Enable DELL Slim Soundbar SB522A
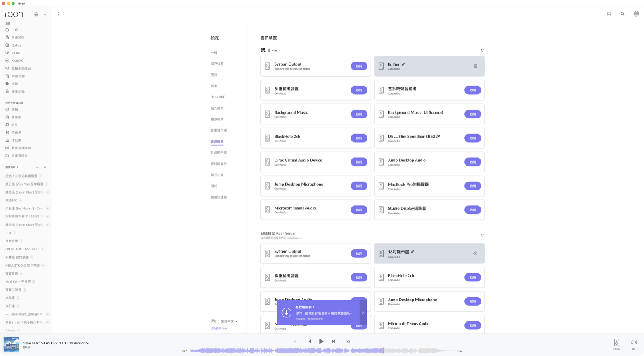The width and height of the screenshot is (644, 356). pyautogui.click(x=473, y=138)
